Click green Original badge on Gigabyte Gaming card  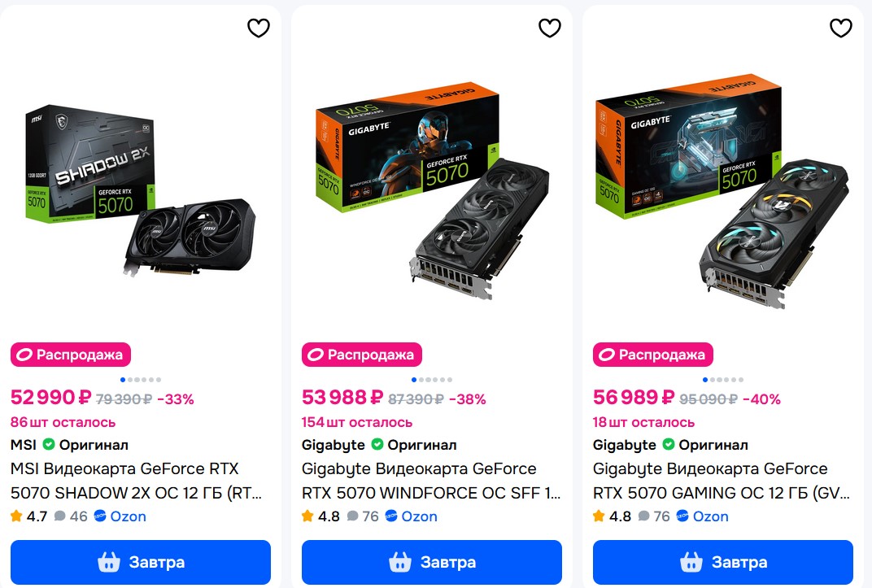click(x=669, y=445)
